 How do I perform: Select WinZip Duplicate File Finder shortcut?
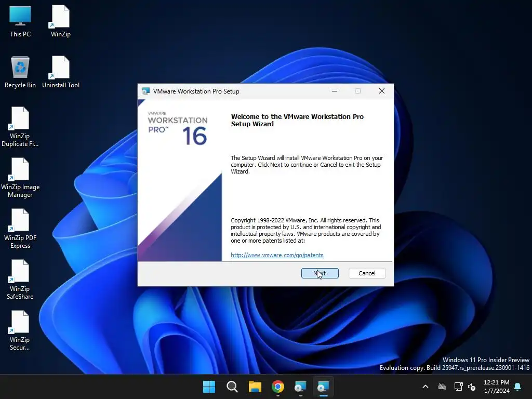point(20,127)
